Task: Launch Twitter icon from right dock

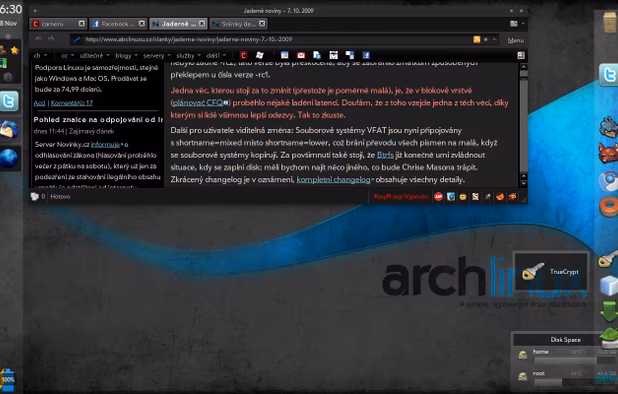Action: 608,75
